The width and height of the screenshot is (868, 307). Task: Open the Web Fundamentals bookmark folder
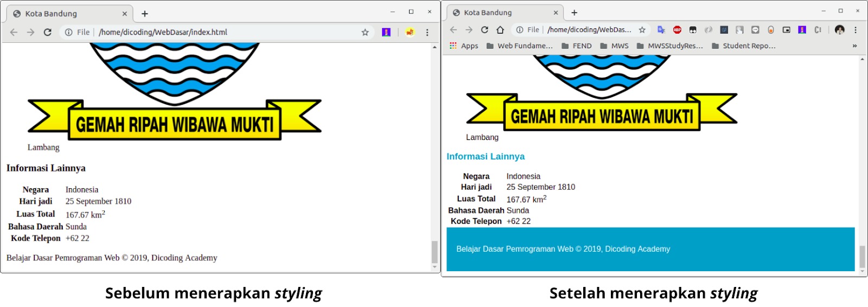click(520, 46)
